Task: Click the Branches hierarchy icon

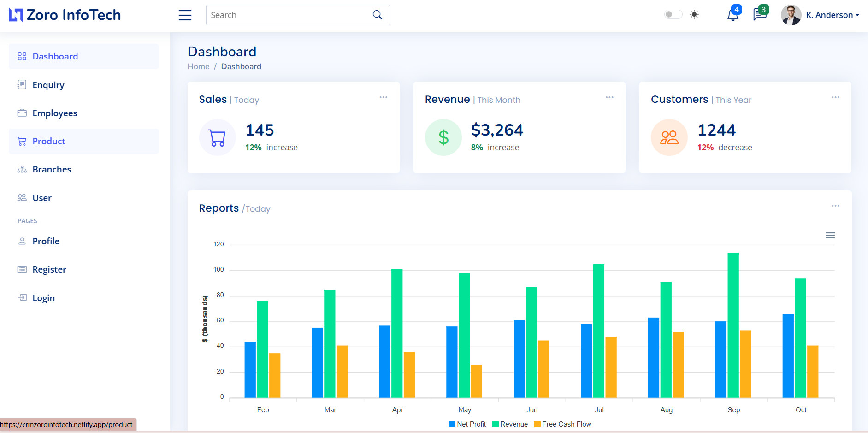Action: 22,169
